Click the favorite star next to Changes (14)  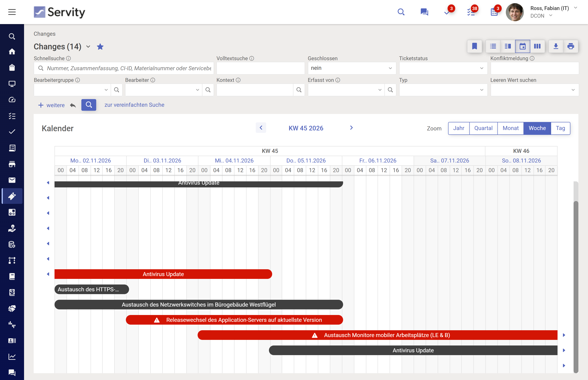coord(100,47)
